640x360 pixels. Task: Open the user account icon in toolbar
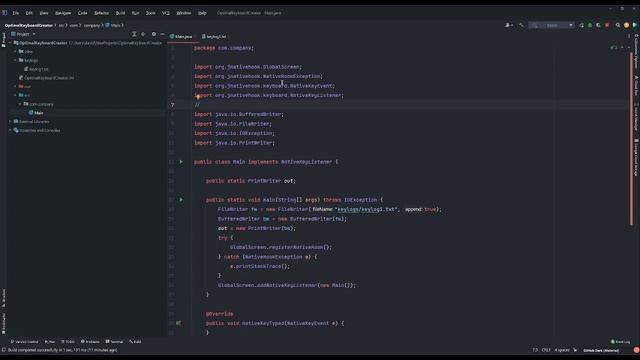coord(509,25)
